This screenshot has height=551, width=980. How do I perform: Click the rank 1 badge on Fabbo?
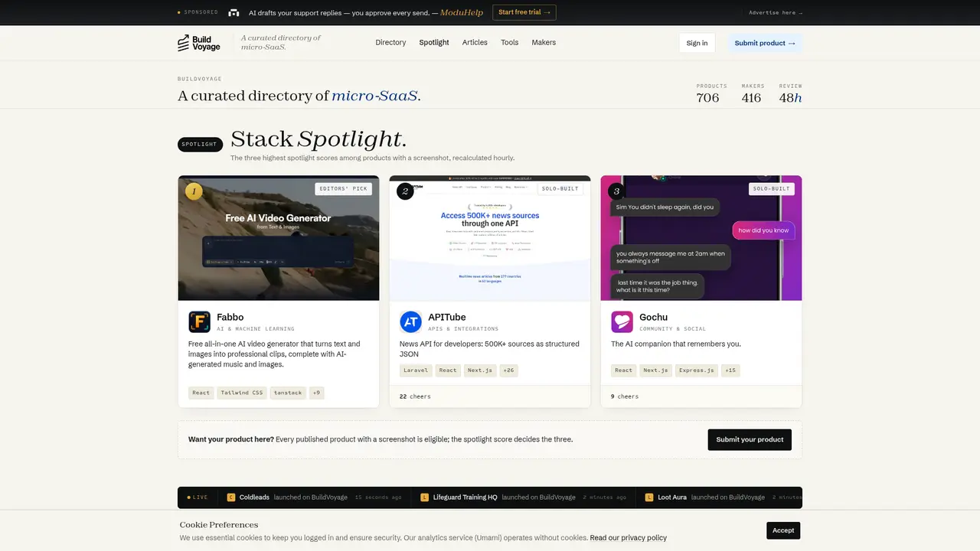(194, 191)
